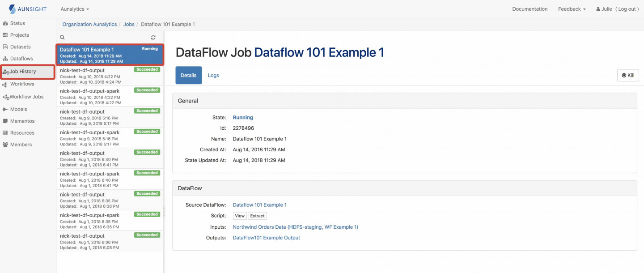Click the Resources icon in the sidebar
This screenshot has width=644, height=273.
pos(5,133)
